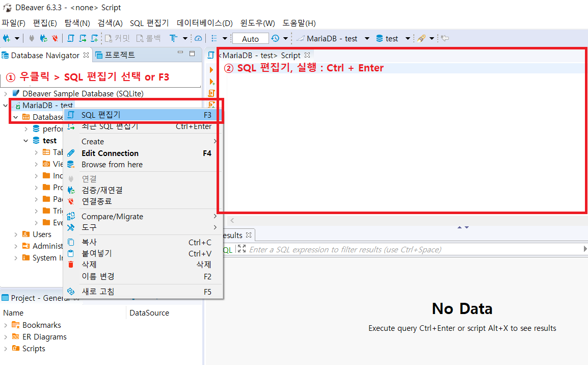Open the 파일(F) menu
This screenshot has width=588, height=365.
click(13, 23)
